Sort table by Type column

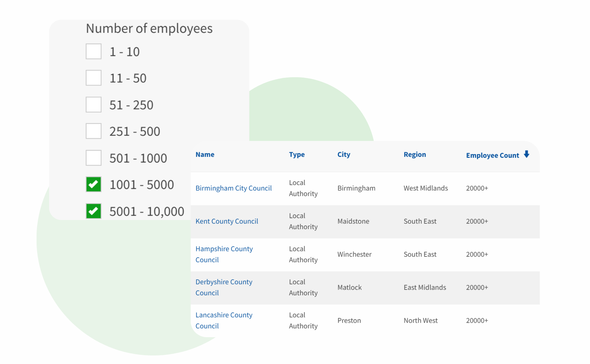pos(297,155)
